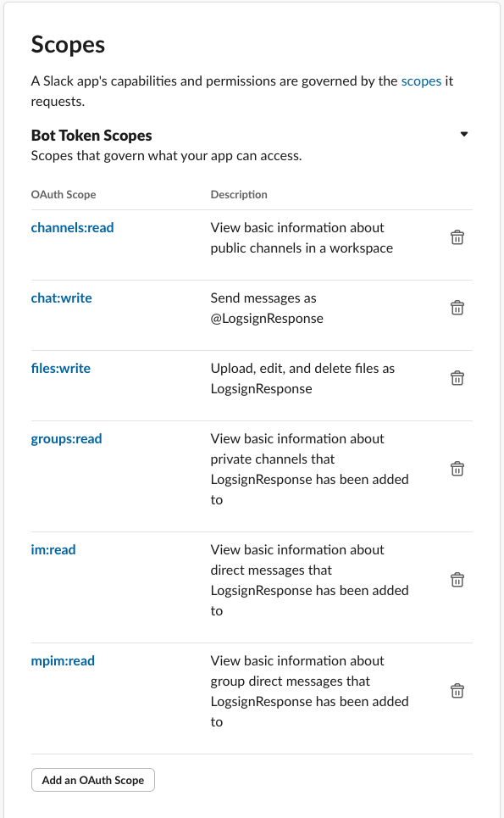
Task: Open the mpim:read scope link
Action: [63, 661]
